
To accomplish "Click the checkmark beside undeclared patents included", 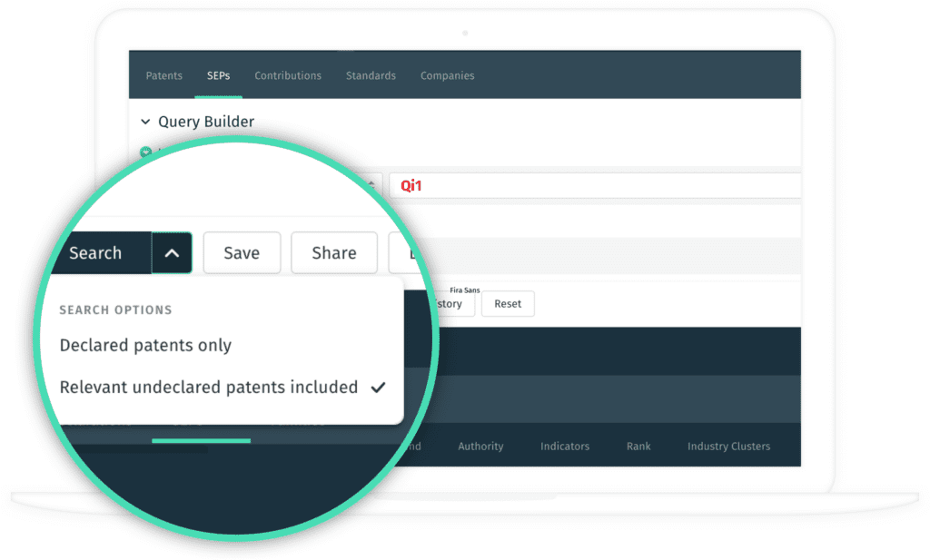I will [x=379, y=388].
